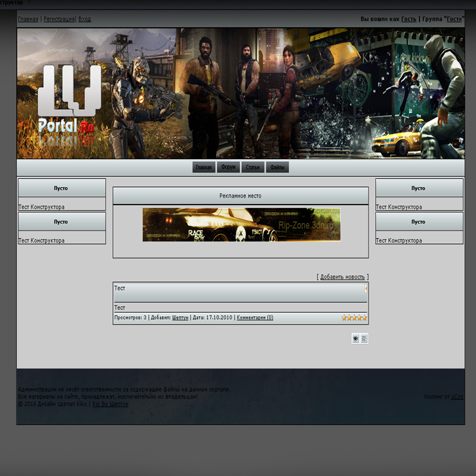Open the Файлы menu button
This screenshot has height=476, width=476.
pos(277,167)
